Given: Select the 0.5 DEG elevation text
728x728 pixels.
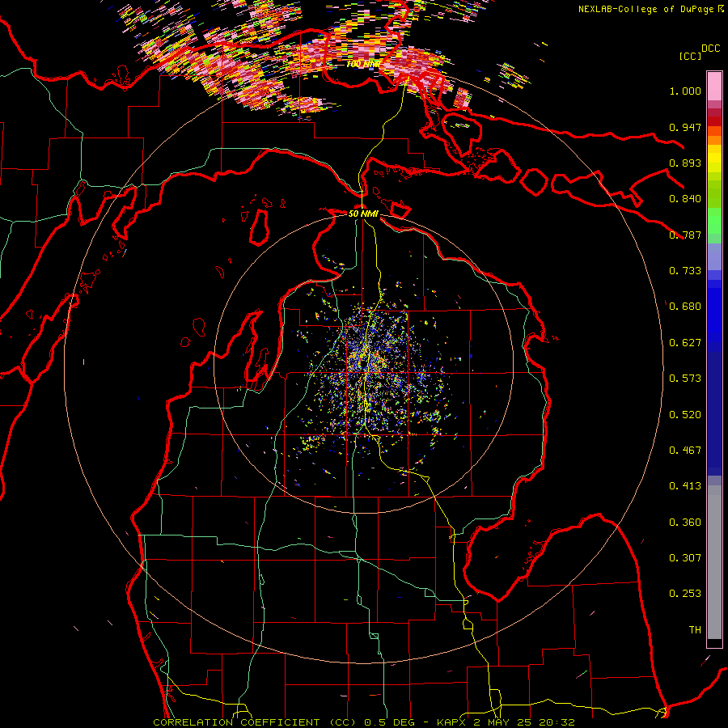Looking at the screenshot, I should [x=389, y=722].
